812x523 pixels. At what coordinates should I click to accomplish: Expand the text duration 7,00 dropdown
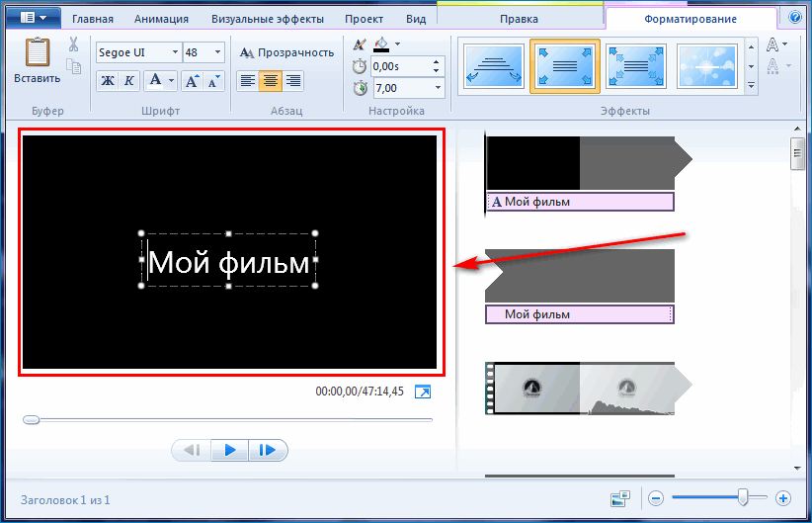(436, 89)
